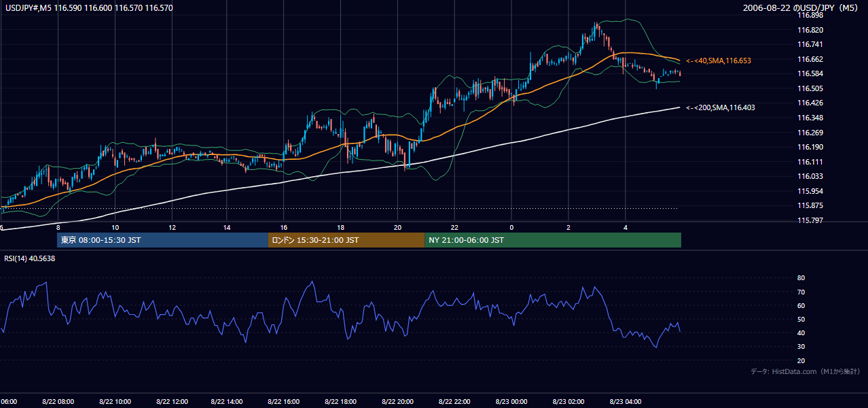Click RSI scale value 80

801,278
